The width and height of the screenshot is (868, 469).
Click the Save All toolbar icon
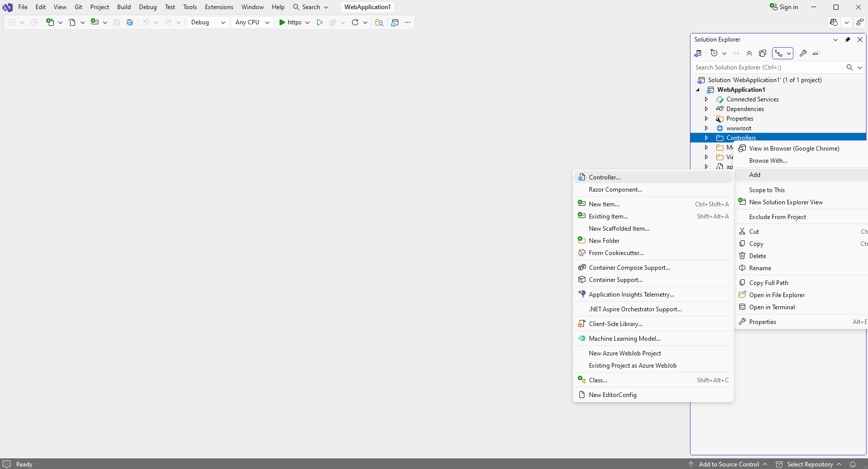[x=130, y=22]
